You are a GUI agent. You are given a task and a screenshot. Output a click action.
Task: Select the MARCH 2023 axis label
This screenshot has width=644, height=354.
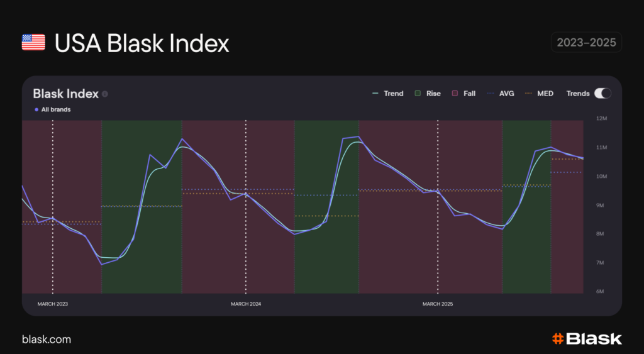53,304
